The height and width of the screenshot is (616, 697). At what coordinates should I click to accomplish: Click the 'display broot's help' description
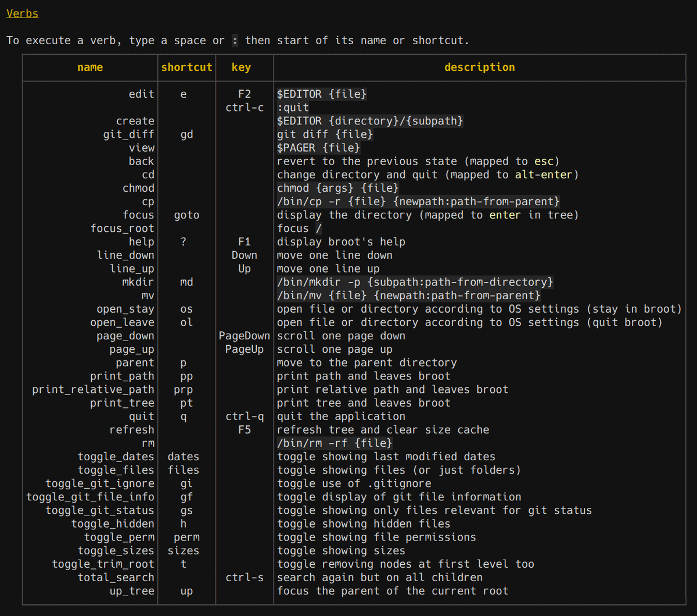(341, 242)
